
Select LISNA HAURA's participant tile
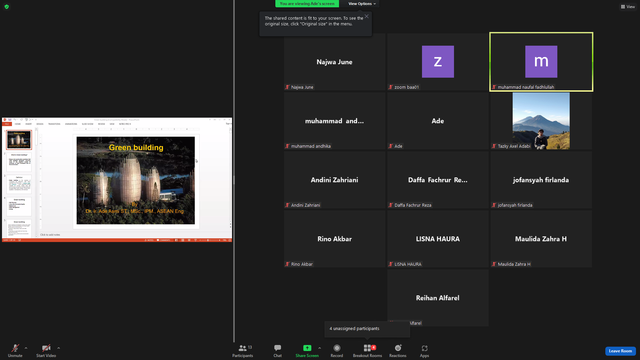(438, 239)
